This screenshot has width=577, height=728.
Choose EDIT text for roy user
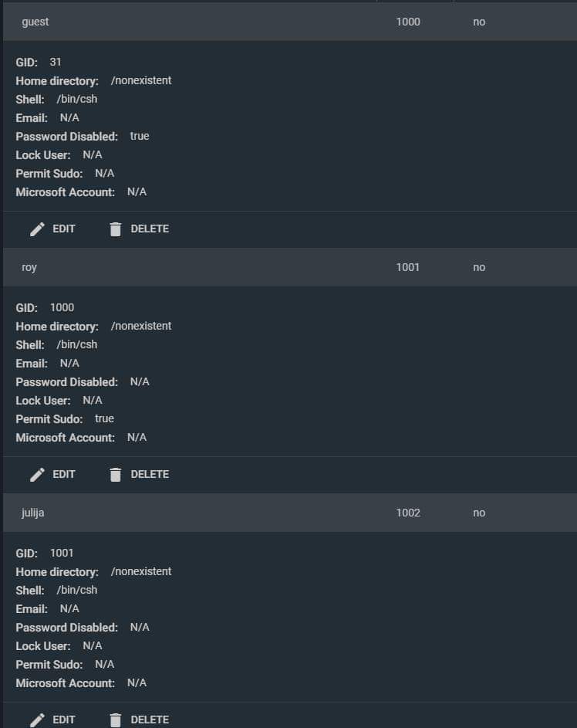tap(63, 475)
